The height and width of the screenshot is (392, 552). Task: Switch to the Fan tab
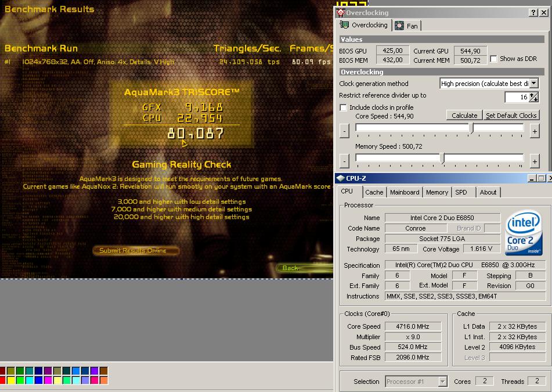407,26
